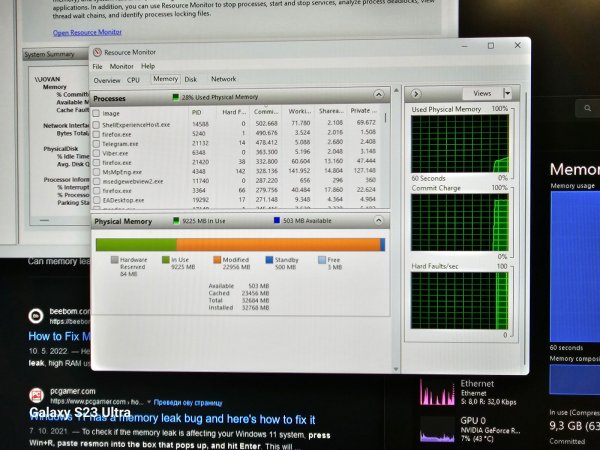Switch to the Network tab

223,79
